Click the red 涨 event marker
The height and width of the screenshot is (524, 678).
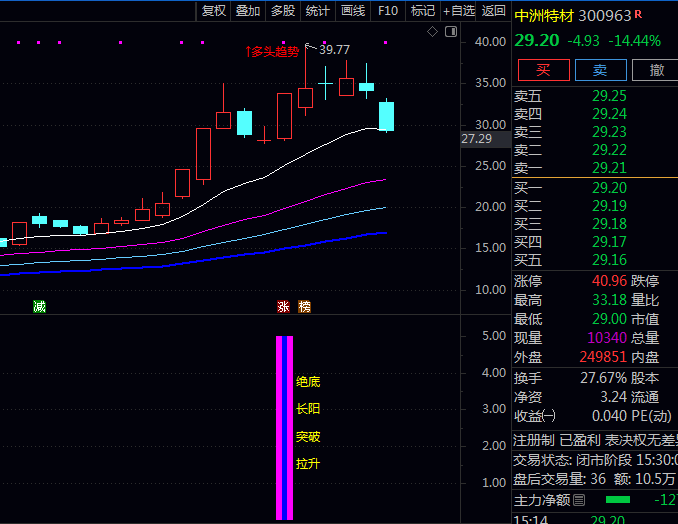(x=283, y=306)
